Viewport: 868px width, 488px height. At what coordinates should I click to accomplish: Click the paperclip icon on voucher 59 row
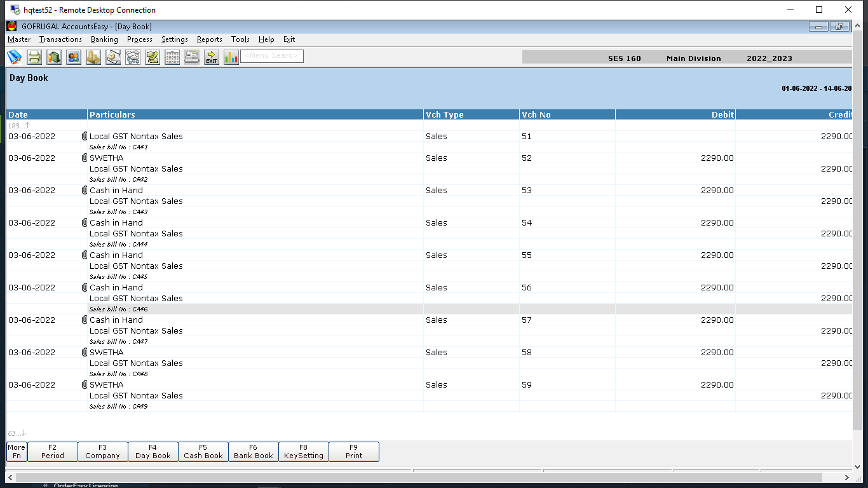85,384
